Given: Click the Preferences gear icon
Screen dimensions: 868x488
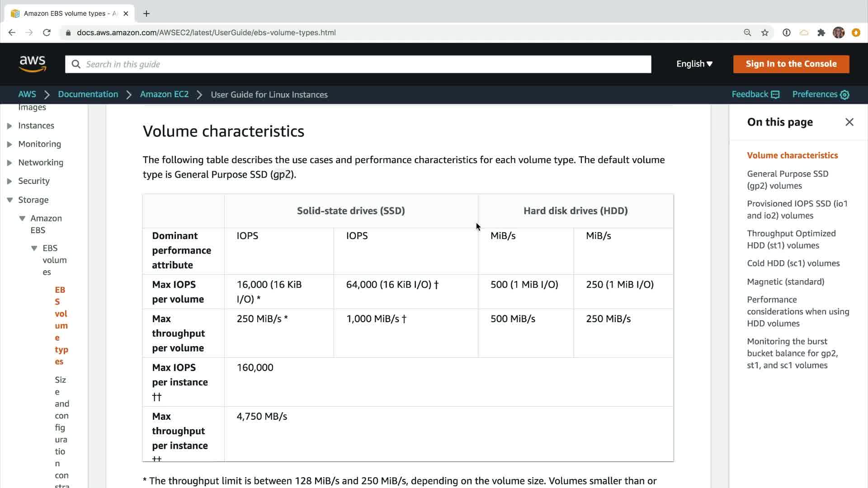Looking at the screenshot, I should click(844, 94).
